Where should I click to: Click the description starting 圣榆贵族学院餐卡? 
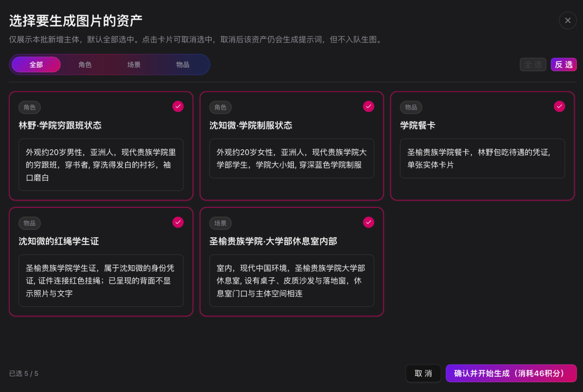(482, 159)
